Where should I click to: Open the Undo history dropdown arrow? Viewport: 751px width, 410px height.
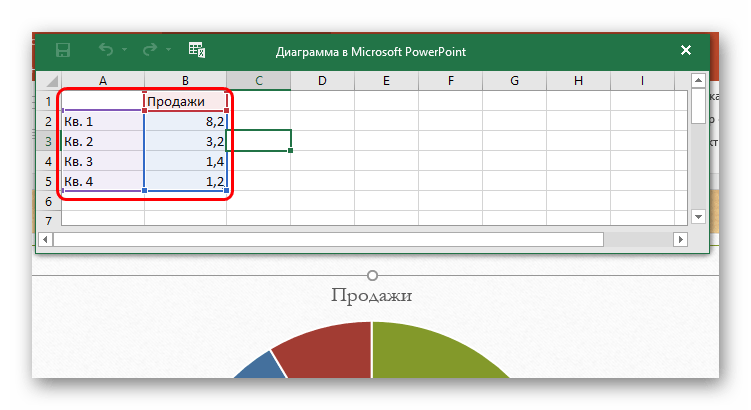(125, 50)
